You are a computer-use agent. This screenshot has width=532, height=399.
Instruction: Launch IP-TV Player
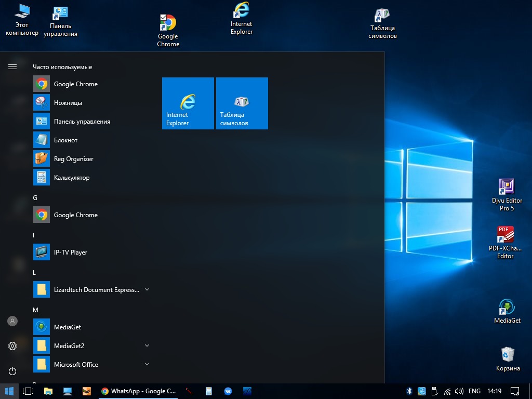click(x=91, y=252)
